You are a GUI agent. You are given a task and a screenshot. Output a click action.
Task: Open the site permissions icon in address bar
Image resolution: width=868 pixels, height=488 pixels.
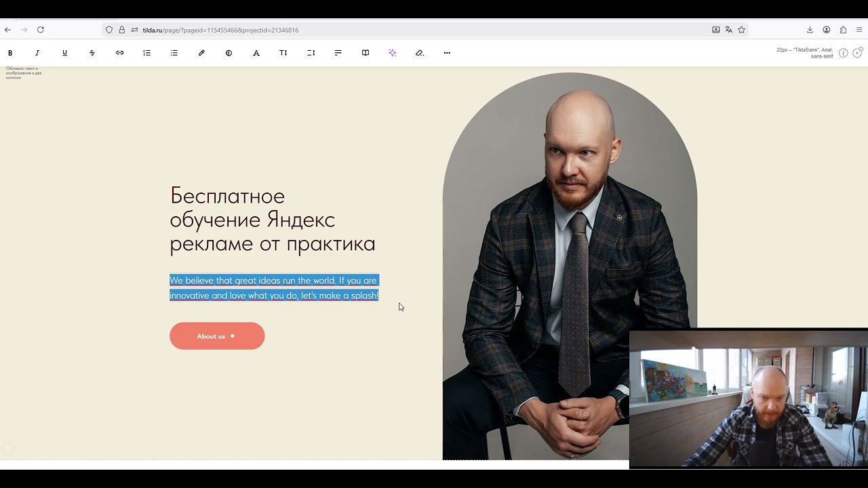pos(134,30)
